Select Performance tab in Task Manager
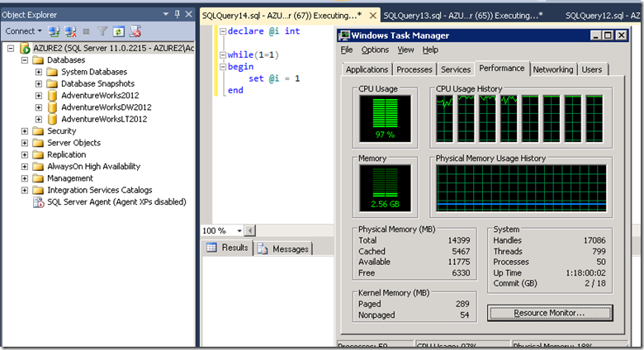The height and width of the screenshot is (350, 644). 502,69
